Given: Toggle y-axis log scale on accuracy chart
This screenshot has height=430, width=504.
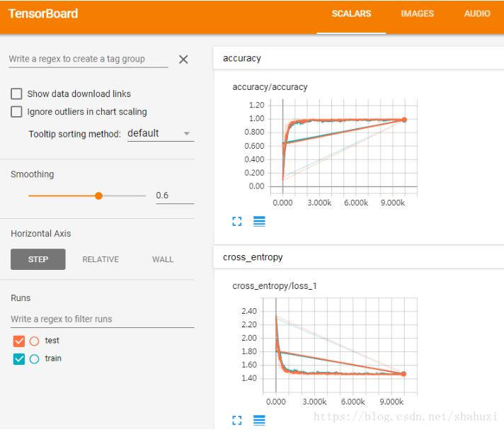Looking at the screenshot, I should click(259, 222).
